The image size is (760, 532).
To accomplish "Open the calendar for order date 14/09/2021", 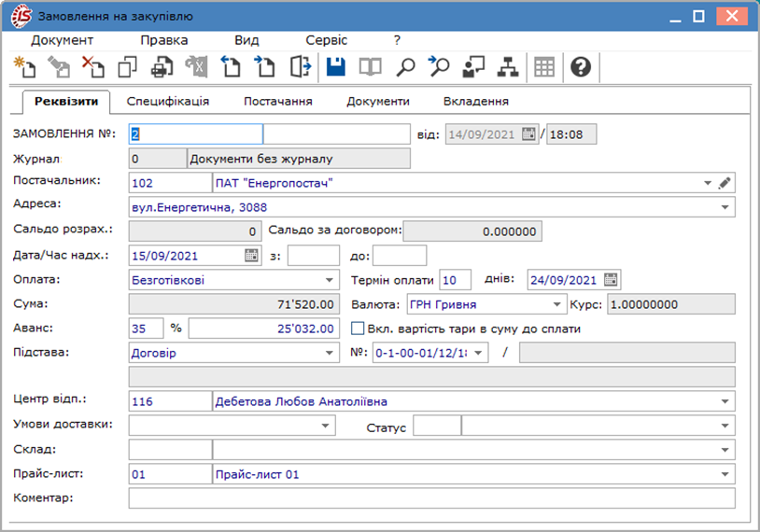I will [x=528, y=133].
